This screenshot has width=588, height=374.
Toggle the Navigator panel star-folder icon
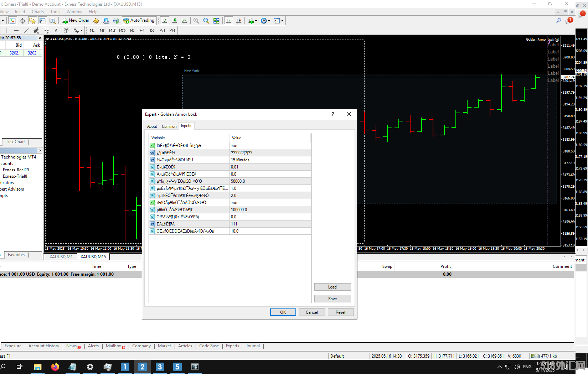[32, 21]
